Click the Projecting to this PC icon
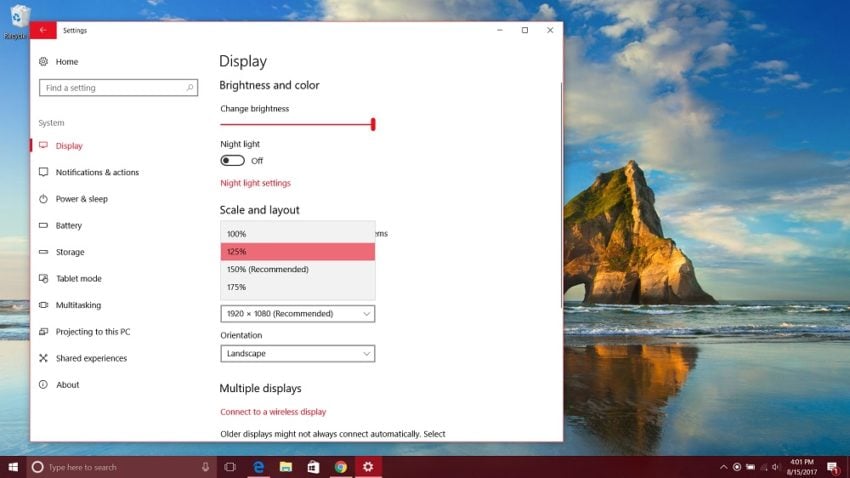This screenshot has width=850, height=478. tap(43, 331)
